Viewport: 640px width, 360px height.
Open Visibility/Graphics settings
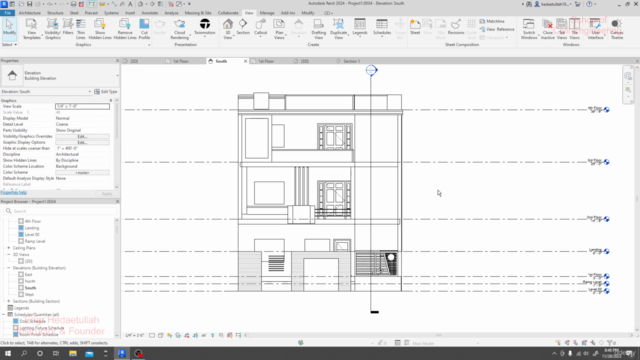[52, 29]
